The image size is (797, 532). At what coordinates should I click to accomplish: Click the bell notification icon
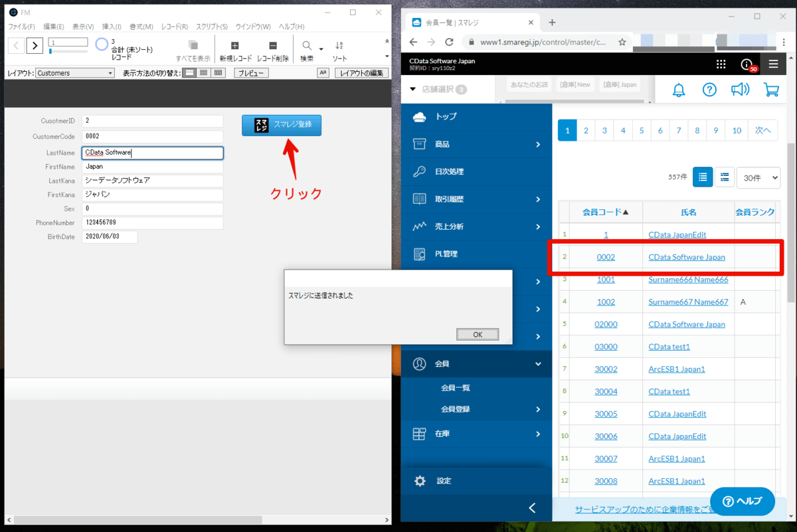click(x=679, y=90)
